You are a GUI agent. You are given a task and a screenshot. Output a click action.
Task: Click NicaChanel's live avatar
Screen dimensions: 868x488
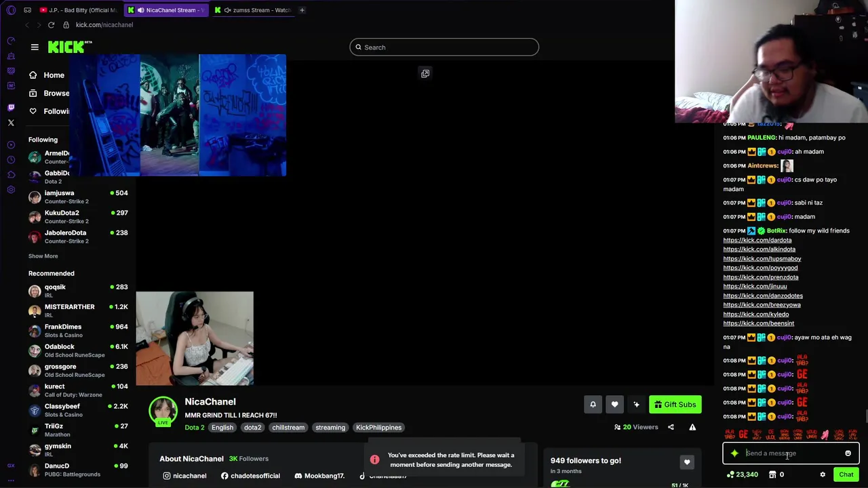tap(163, 411)
